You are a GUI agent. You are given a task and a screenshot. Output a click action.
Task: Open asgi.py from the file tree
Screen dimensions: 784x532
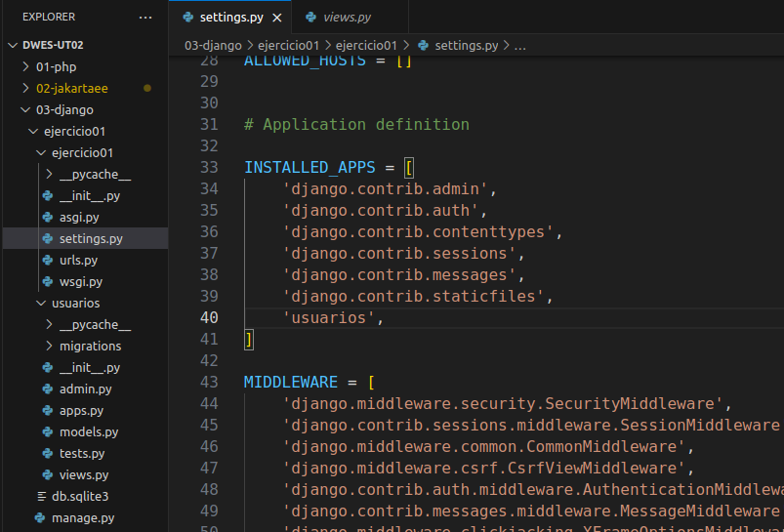click(79, 217)
